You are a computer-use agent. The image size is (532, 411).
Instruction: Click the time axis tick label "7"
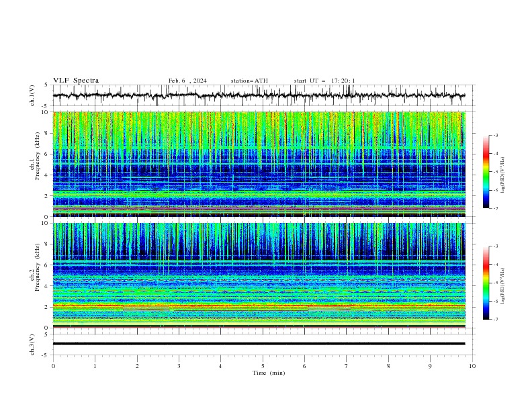pos(347,366)
